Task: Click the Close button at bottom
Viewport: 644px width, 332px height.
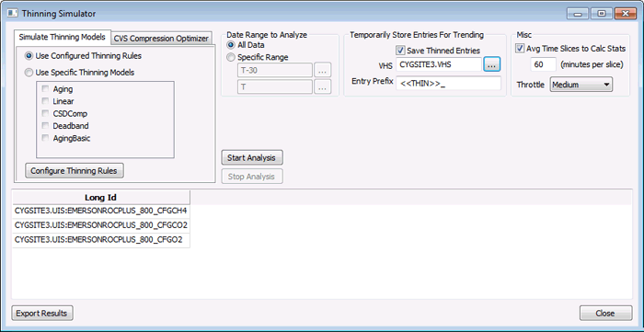Action: (x=605, y=313)
